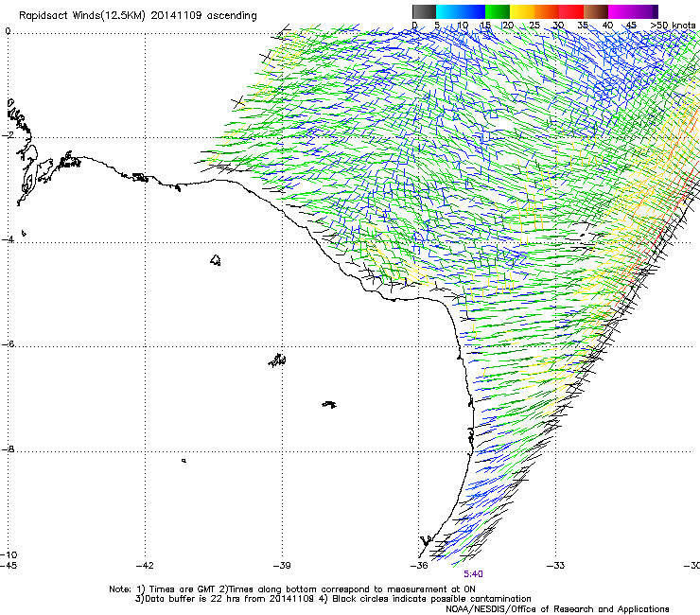Click the gray 0-5 knots color segment

click(x=424, y=11)
